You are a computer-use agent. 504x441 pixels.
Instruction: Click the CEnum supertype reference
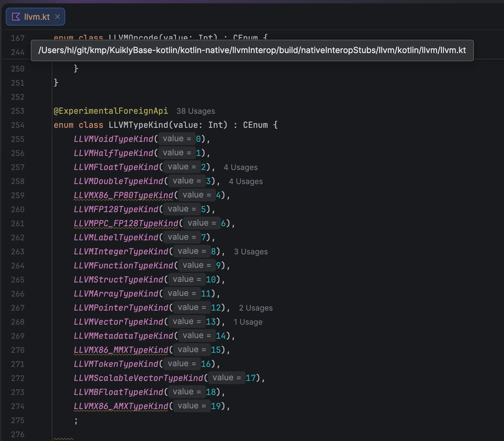[255, 125]
